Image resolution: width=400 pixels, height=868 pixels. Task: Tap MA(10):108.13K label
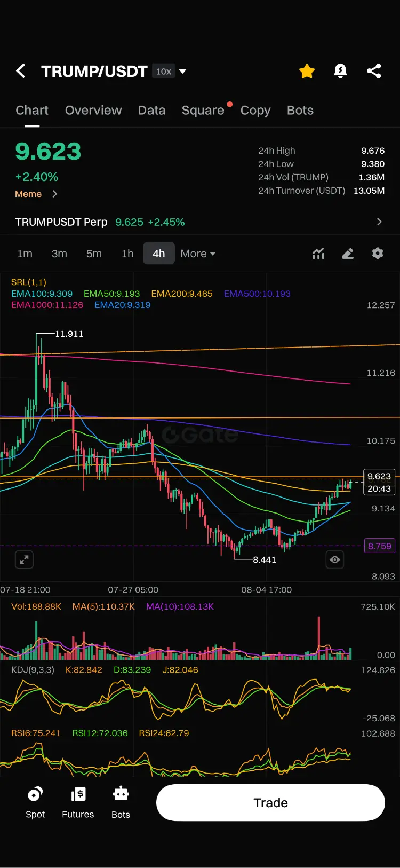180,606
